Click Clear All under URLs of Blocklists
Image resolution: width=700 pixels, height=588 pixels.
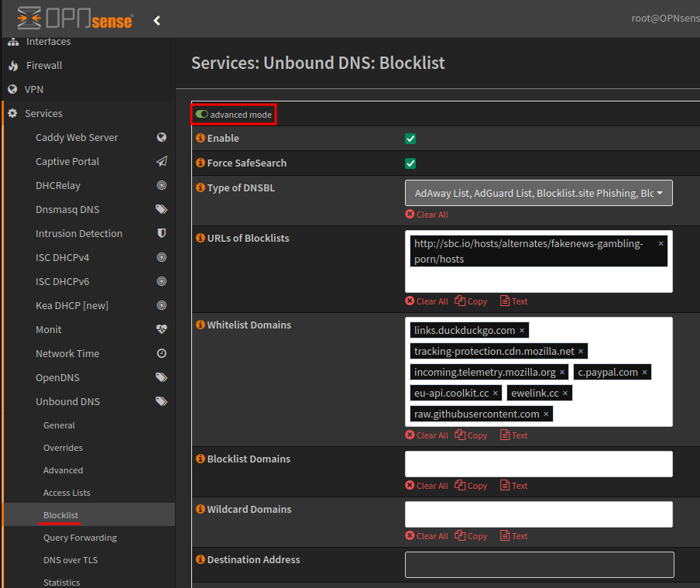[427, 301]
